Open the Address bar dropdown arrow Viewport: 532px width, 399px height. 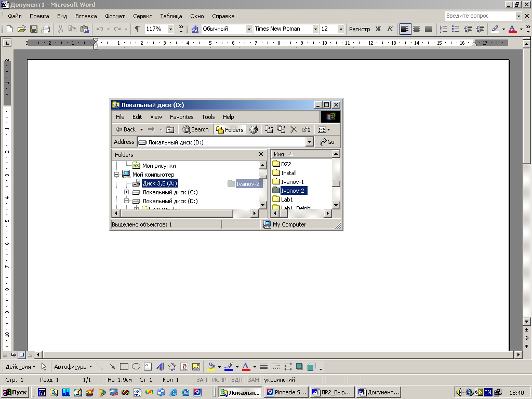click(x=309, y=142)
